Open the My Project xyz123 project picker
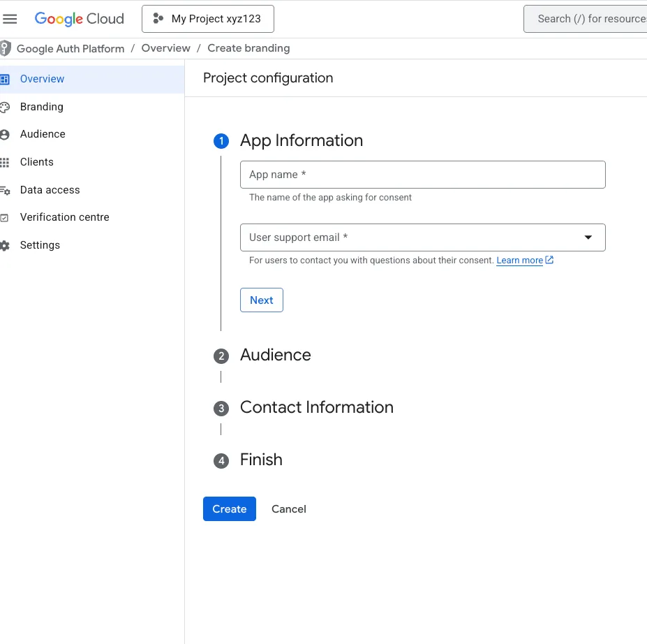Image resolution: width=647 pixels, height=644 pixels. 207,19
